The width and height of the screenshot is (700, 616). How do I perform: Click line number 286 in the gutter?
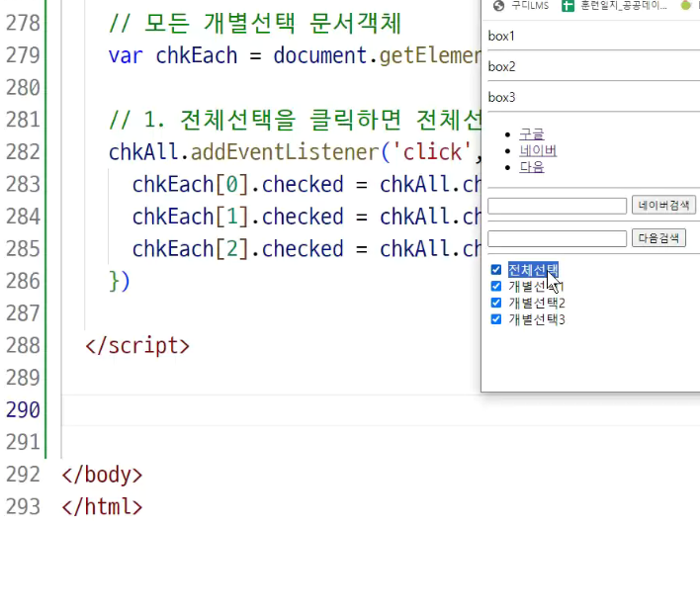(x=23, y=281)
